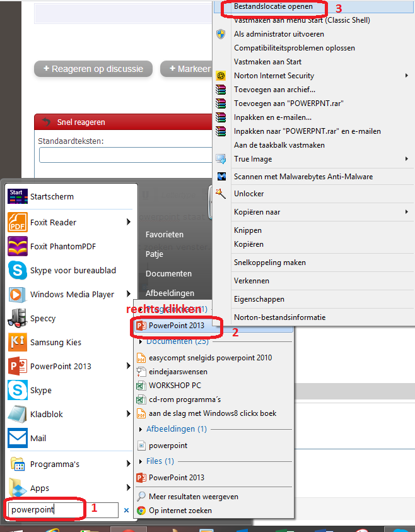
Task: Open aan de slag met Windows8 clickx boek
Action: click(214, 413)
